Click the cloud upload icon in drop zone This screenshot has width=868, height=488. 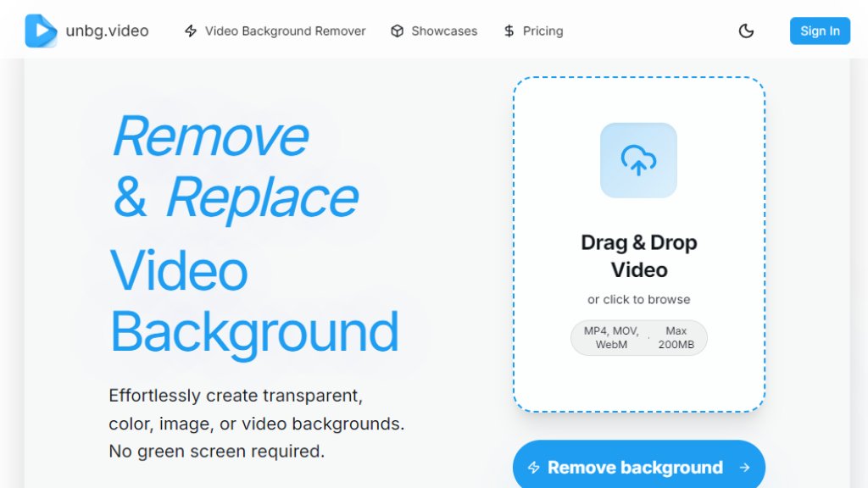click(x=638, y=159)
